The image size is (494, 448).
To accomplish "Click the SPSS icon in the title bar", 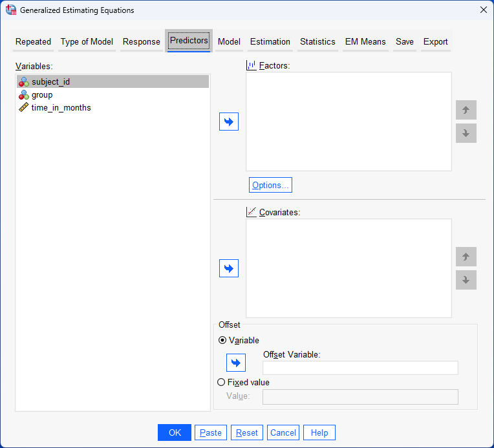I will (x=11, y=10).
